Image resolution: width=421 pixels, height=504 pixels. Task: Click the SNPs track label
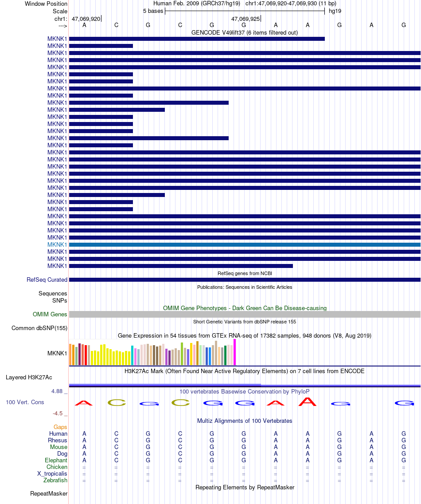60,300
